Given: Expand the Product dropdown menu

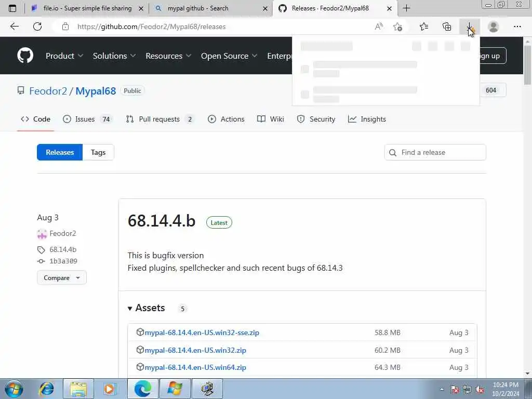Looking at the screenshot, I should (x=64, y=56).
